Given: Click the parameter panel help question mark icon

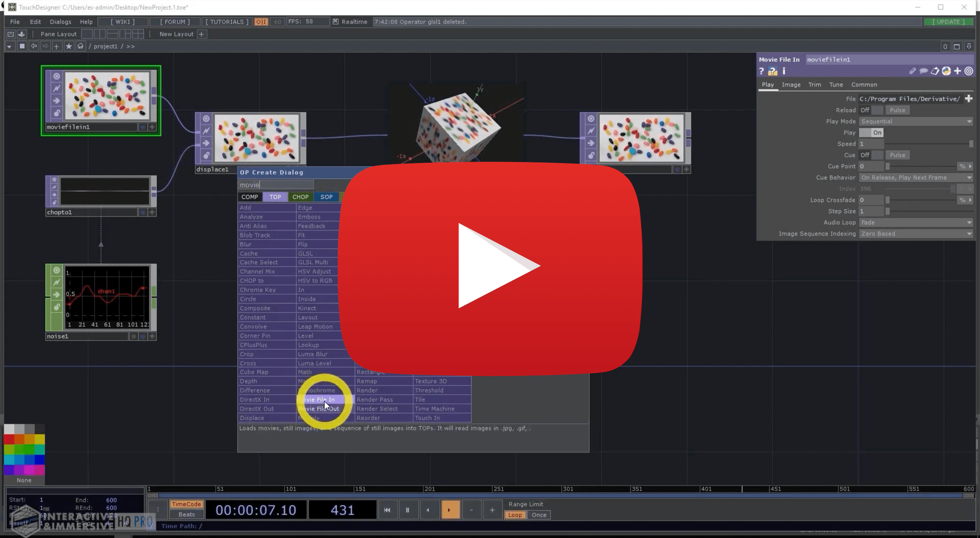Looking at the screenshot, I should (x=761, y=71).
